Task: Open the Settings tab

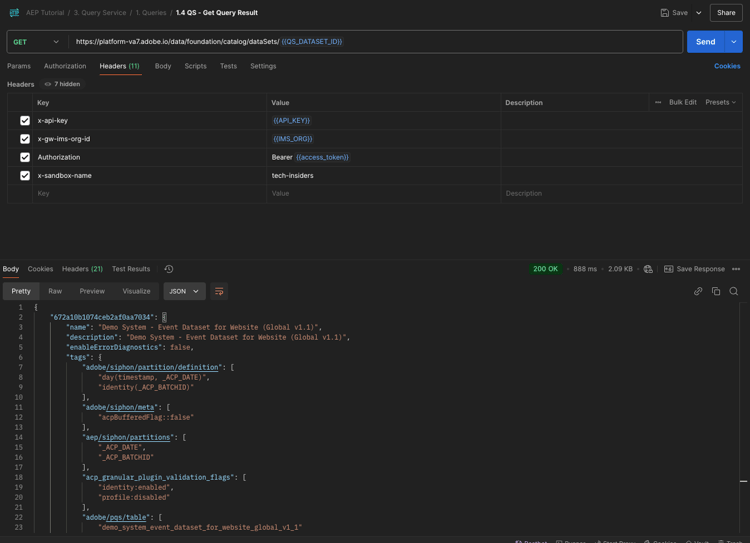Action: tap(263, 66)
